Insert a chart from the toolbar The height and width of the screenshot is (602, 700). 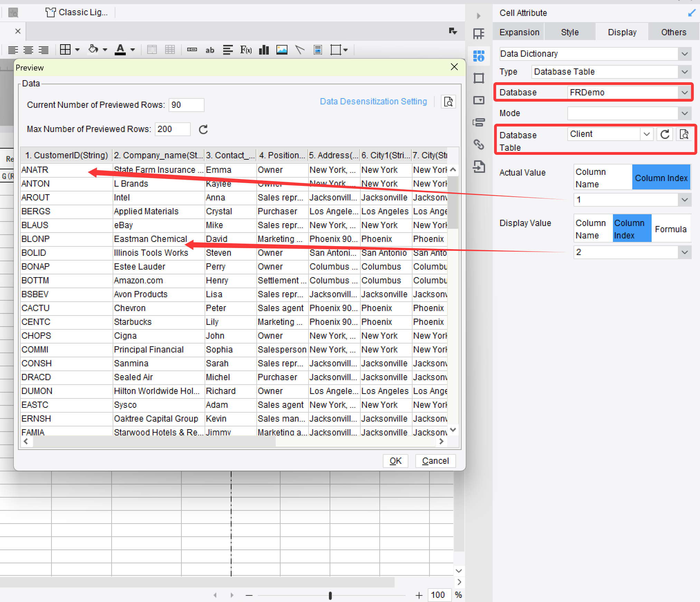264,50
